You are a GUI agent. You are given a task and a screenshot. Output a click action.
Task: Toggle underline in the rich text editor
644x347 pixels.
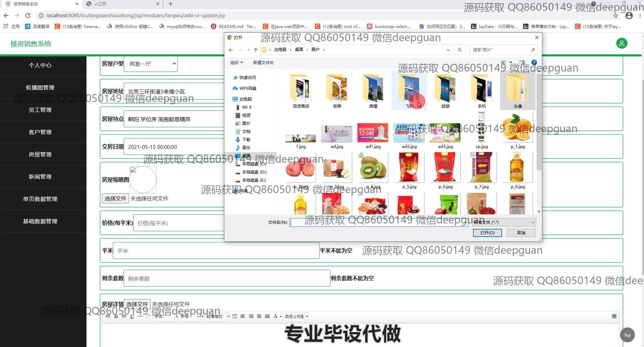(132, 316)
